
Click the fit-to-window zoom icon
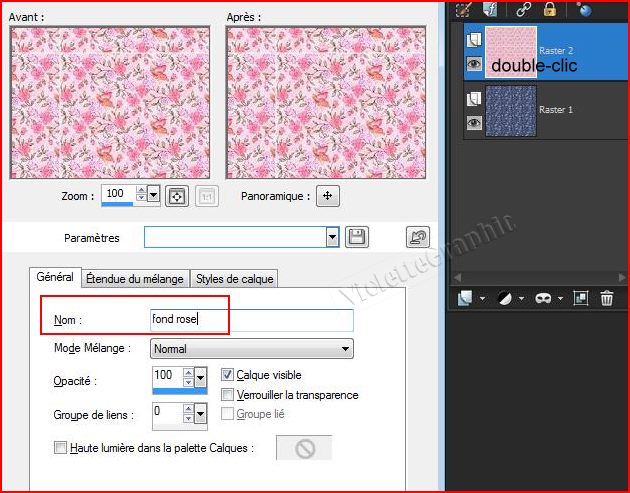point(176,196)
